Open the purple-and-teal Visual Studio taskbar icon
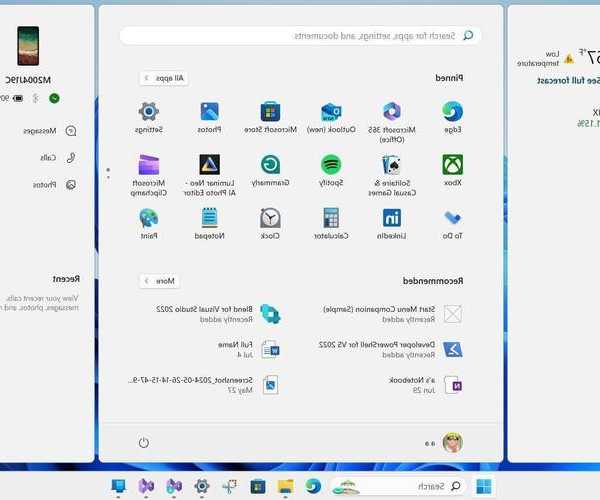This screenshot has width=600, height=500. 174,486
